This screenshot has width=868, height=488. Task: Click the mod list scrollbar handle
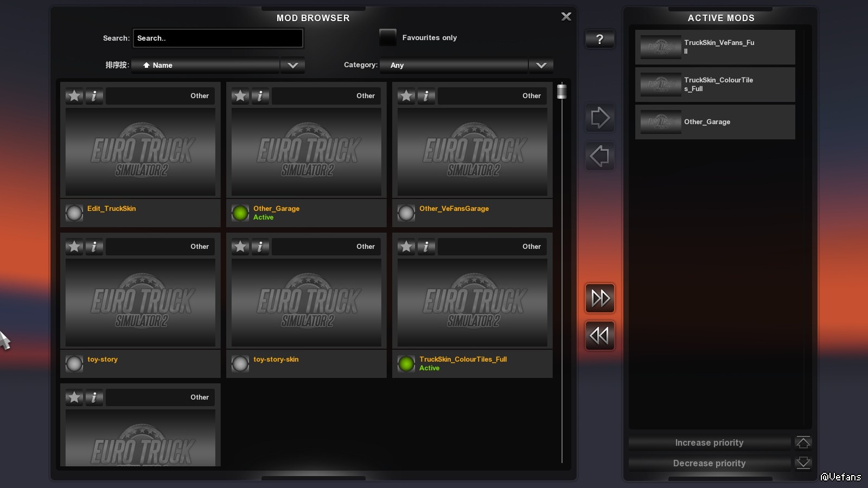[562, 92]
